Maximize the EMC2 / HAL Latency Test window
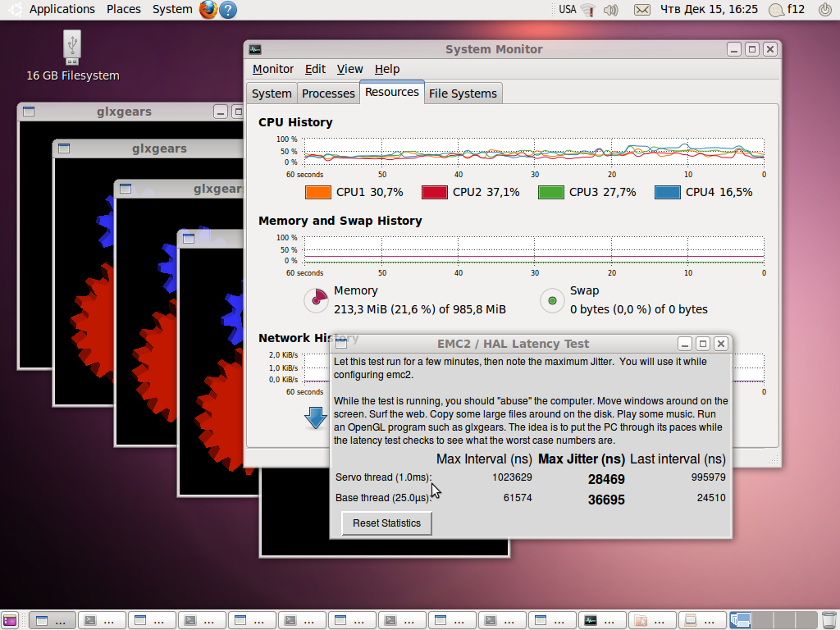The width and height of the screenshot is (840, 630). [703, 344]
